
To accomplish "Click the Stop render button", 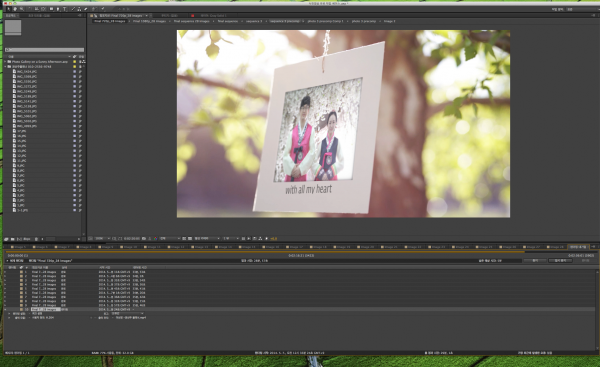I will 535,260.
